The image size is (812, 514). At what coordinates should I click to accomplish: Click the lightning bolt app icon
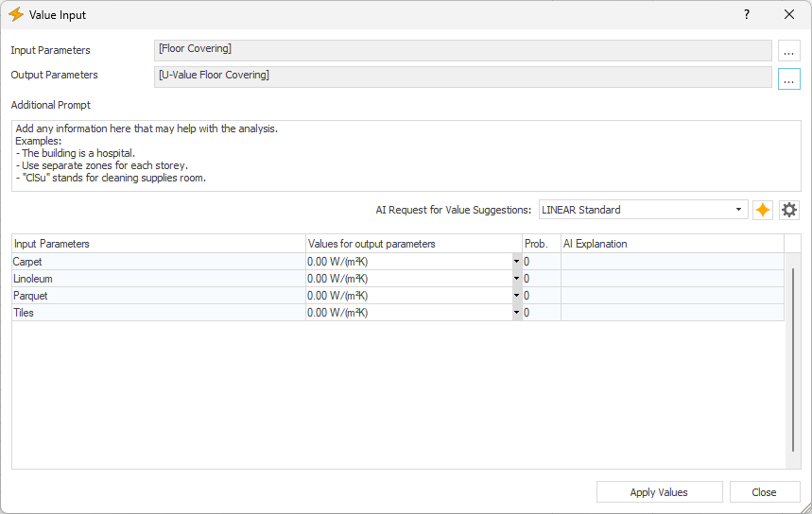tap(16, 14)
